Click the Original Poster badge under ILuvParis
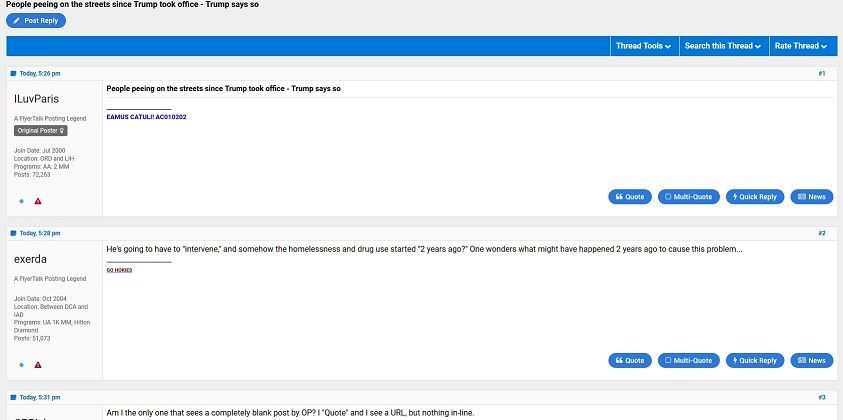Screen dimensions: 843x420 pos(41,131)
